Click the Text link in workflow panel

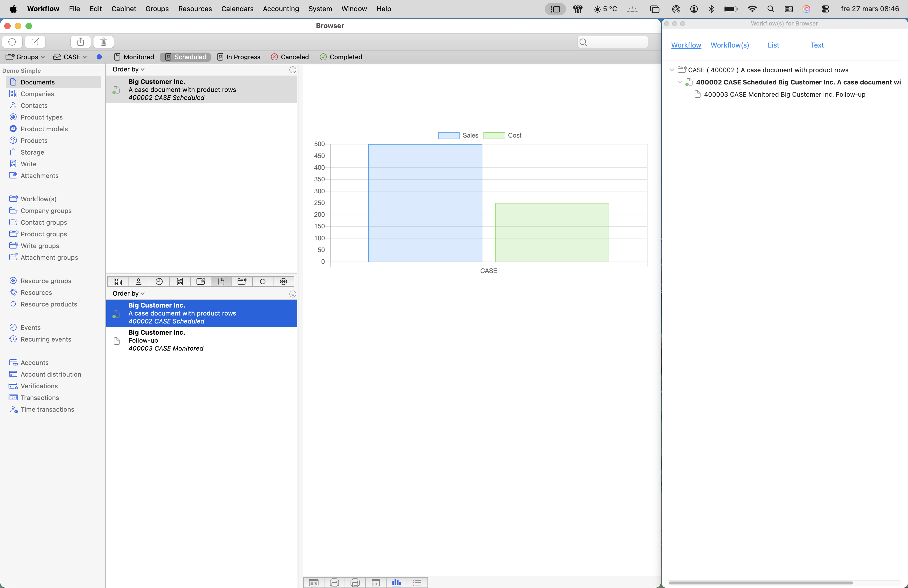point(817,45)
